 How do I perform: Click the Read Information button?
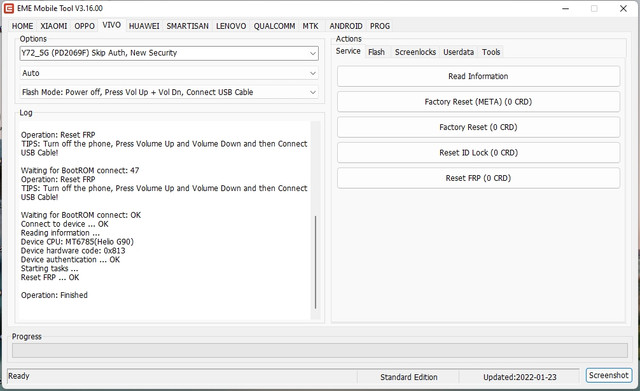pyautogui.click(x=478, y=76)
